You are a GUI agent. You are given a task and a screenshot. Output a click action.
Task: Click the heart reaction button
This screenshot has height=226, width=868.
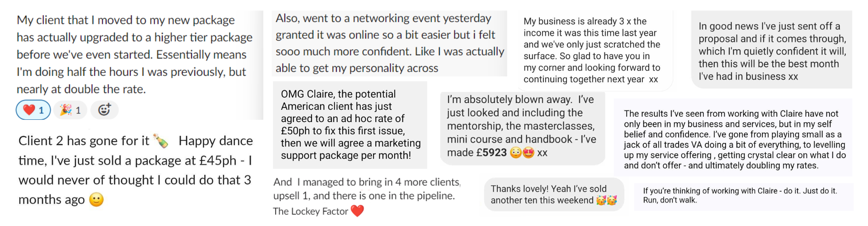coord(33,110)
